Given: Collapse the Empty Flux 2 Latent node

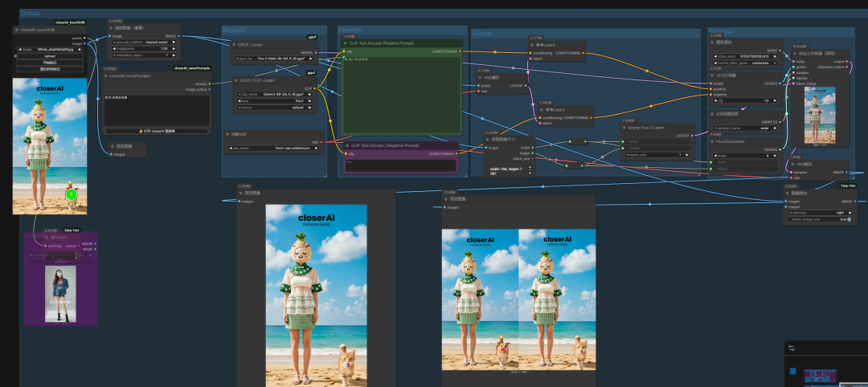Looking at the screenshot, I should pyautogui.click(x=624, y=126).
